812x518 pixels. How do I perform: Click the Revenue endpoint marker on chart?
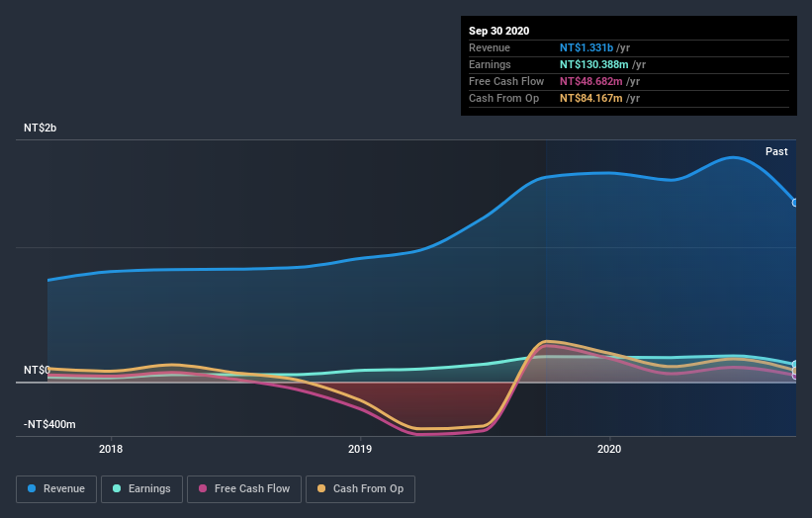795,203
